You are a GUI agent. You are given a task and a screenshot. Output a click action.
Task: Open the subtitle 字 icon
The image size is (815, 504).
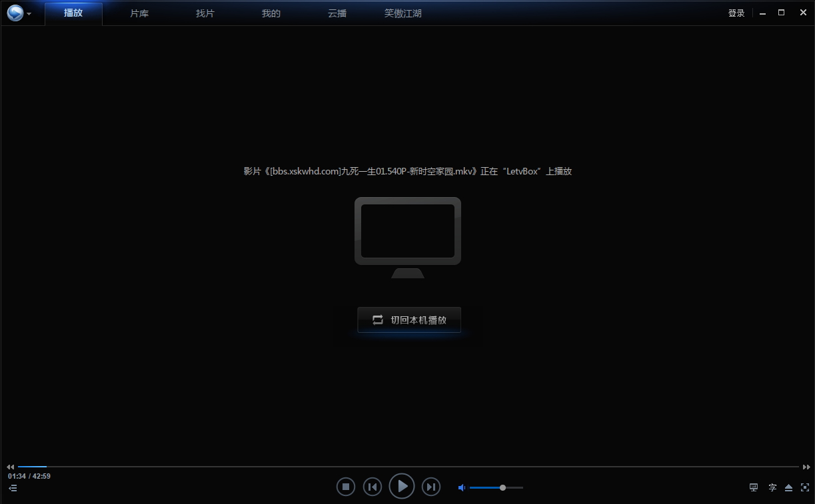(772, 487)
